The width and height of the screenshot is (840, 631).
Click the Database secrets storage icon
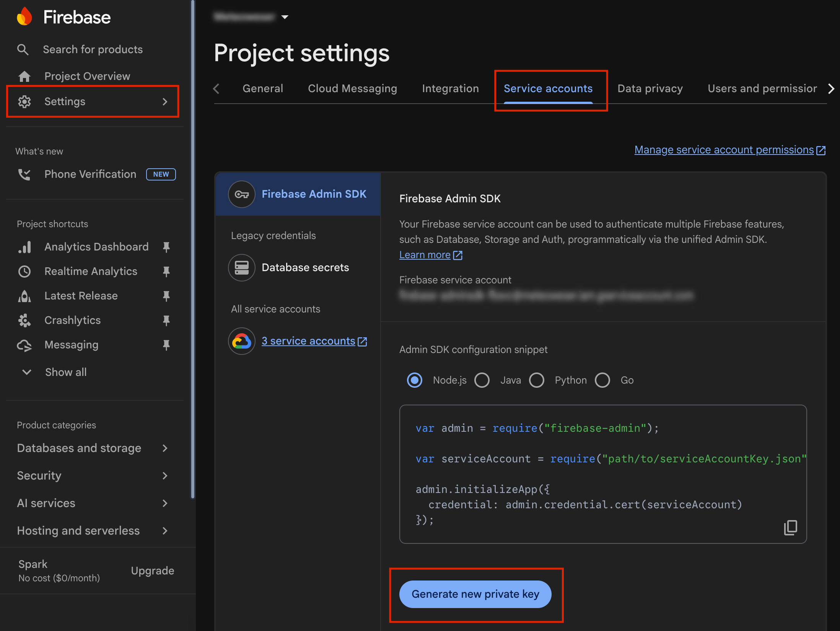coord(242,268)
